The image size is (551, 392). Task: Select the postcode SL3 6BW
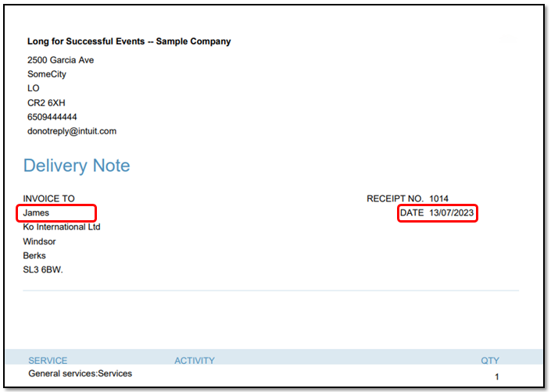coord(43,269)
